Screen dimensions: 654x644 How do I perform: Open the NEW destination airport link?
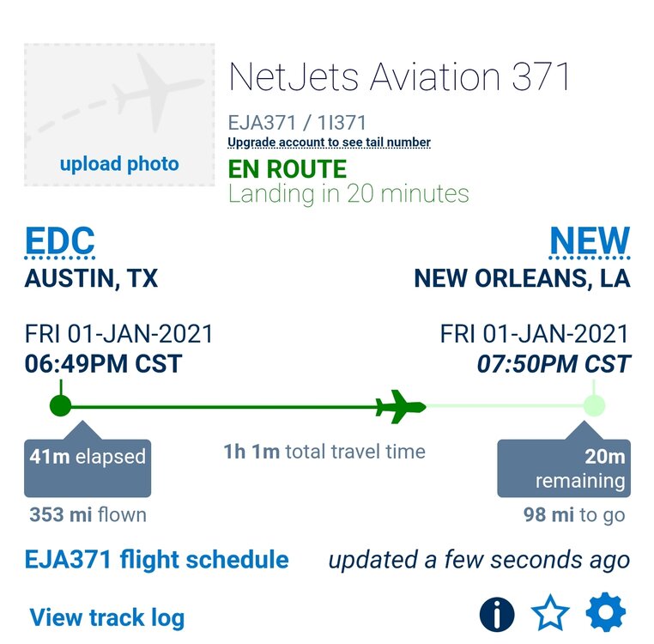tap(590, 241)
